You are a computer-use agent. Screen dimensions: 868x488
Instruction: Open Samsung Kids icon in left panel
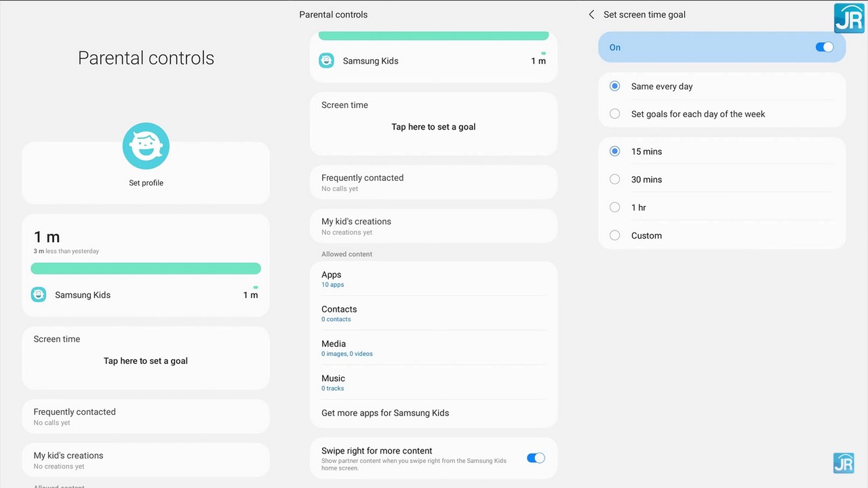39,295
